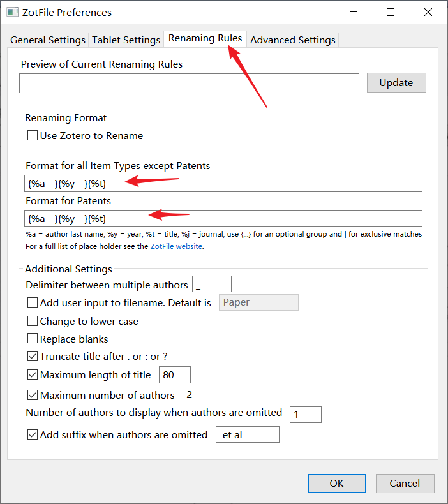Toggle Maximum number of authors checkbox
Screen dimensions: 448x504
click(33, 395)
